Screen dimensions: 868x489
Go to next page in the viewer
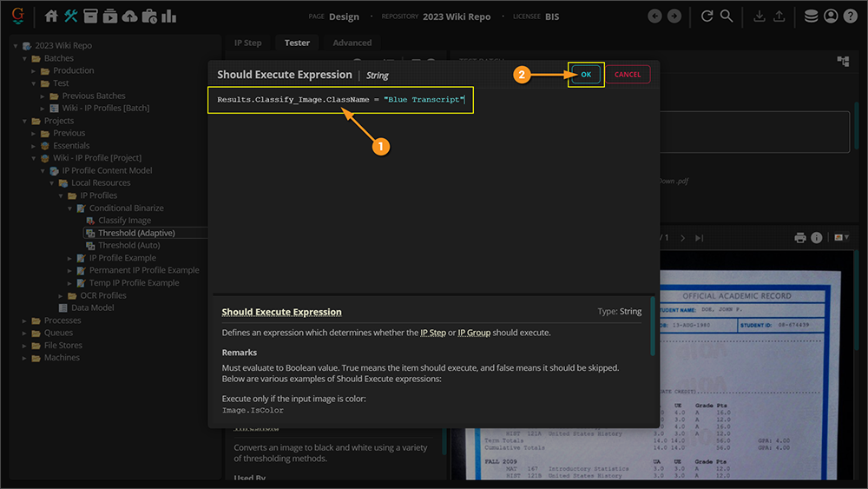682,238
